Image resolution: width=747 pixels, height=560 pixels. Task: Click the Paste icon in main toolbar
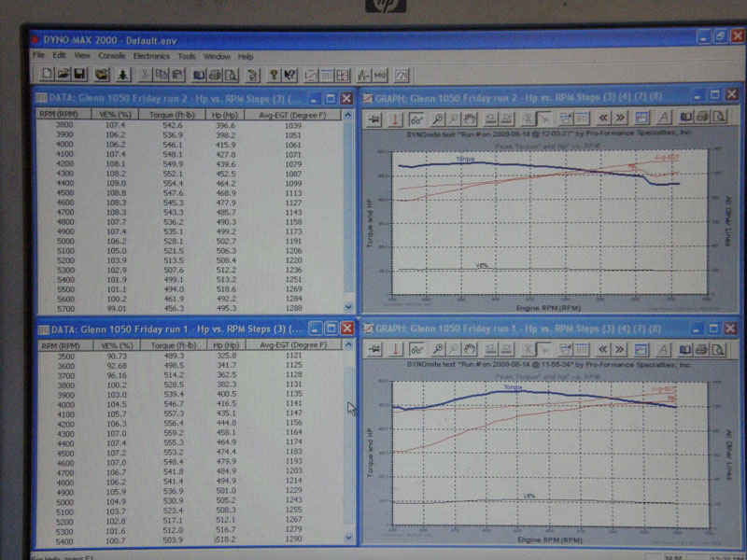[177, 75]
